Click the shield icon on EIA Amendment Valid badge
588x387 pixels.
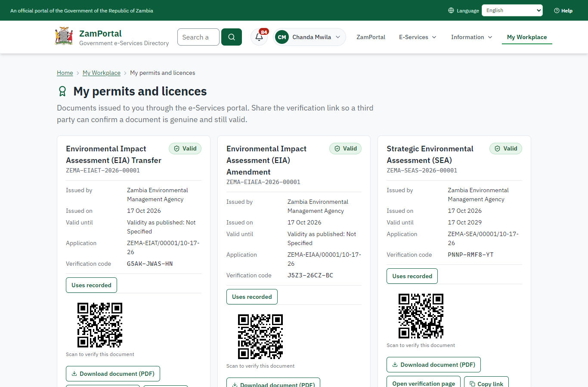tap(337, 148)
